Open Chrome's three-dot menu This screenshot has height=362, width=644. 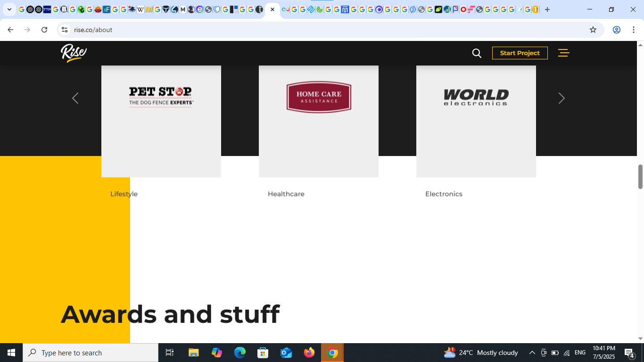coord(634,30)
